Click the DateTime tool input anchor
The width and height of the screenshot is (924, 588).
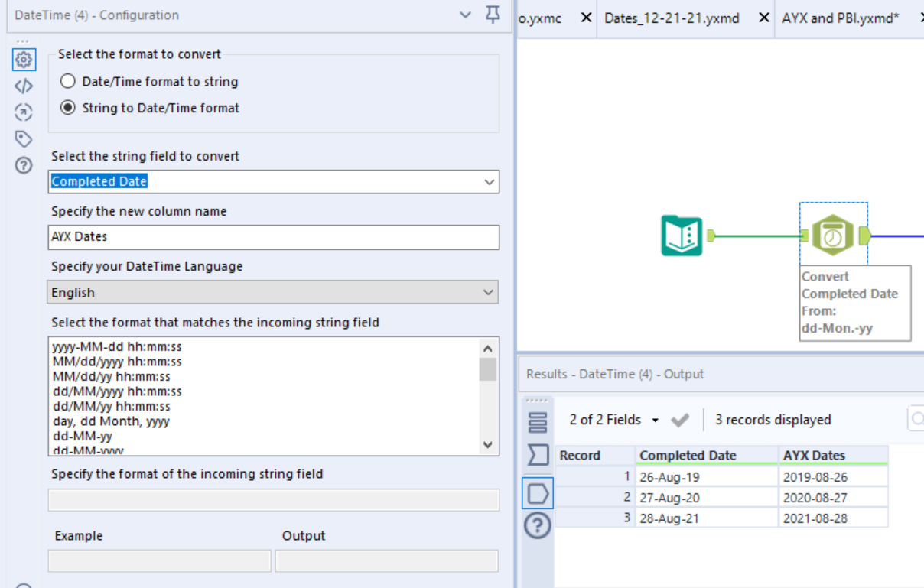(804, 236)
